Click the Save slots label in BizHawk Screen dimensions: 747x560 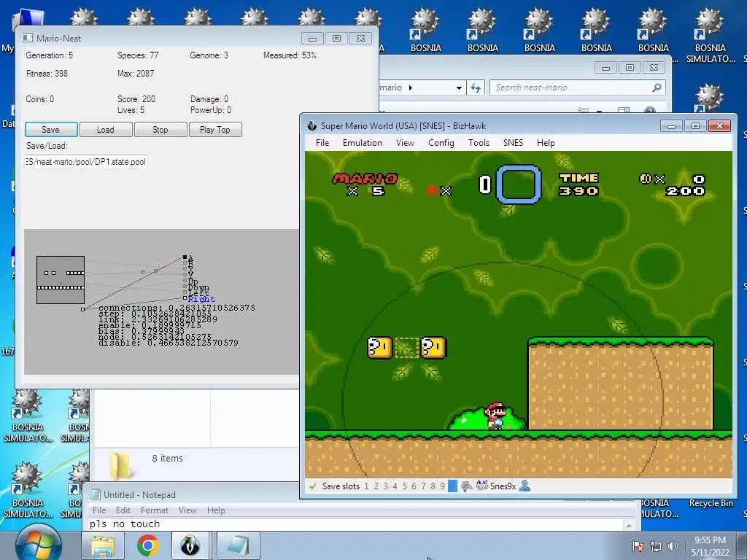click(x=341, y=486)
